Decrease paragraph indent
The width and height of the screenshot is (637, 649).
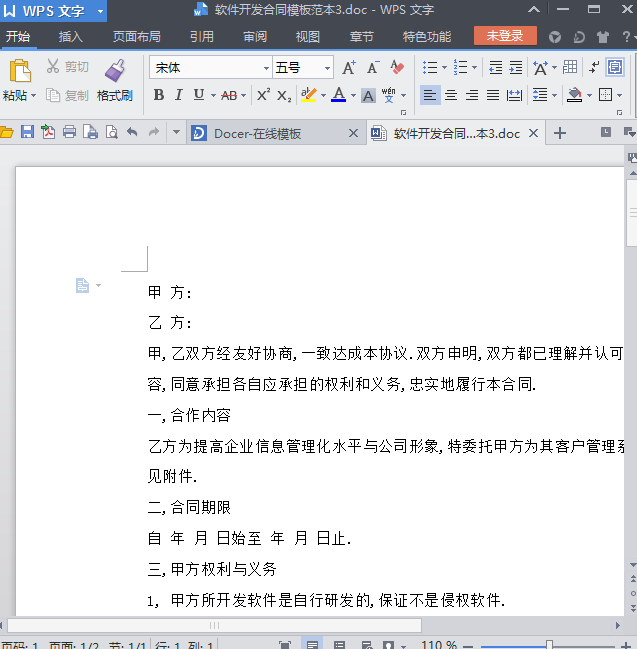pyautogui.click(x=495, y=67)
